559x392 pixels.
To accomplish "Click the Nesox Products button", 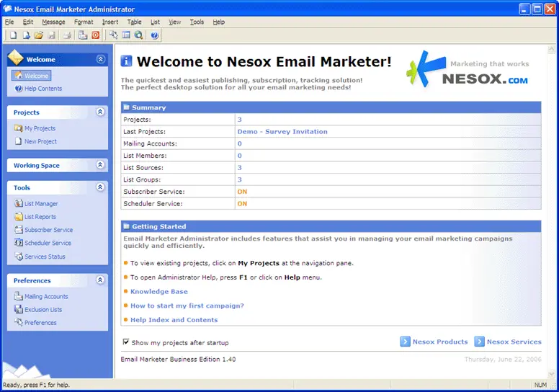I will [434, 342].
